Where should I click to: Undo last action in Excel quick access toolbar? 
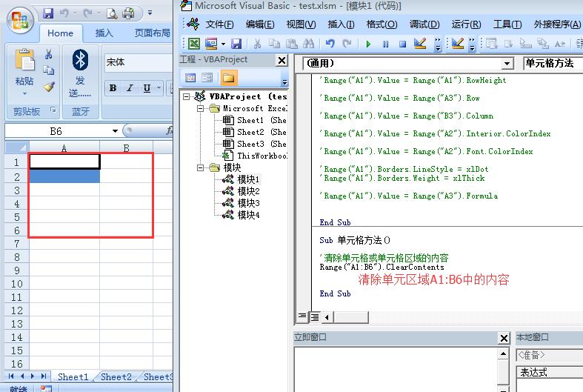pyautogui.click(x=64, y=13)
